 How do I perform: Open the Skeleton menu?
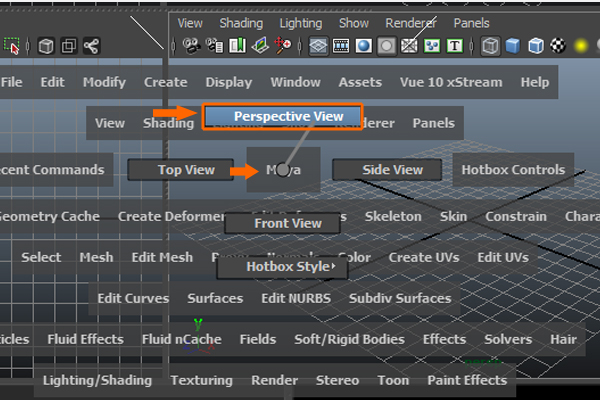(393, 216)
